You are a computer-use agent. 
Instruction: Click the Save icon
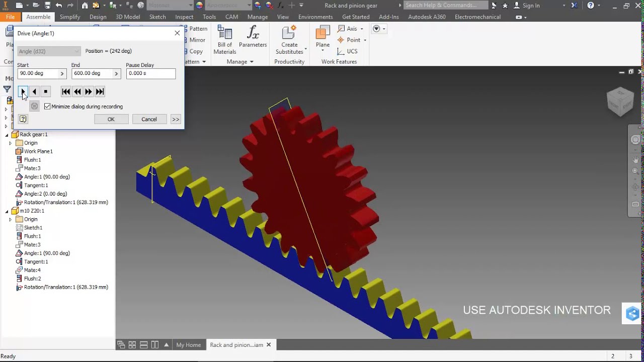pyautogui.click(x=47, y=6)
